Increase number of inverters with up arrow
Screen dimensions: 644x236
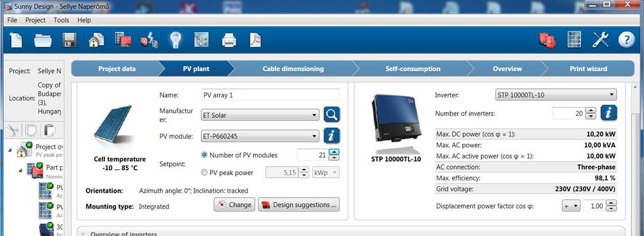pos(591,110)
